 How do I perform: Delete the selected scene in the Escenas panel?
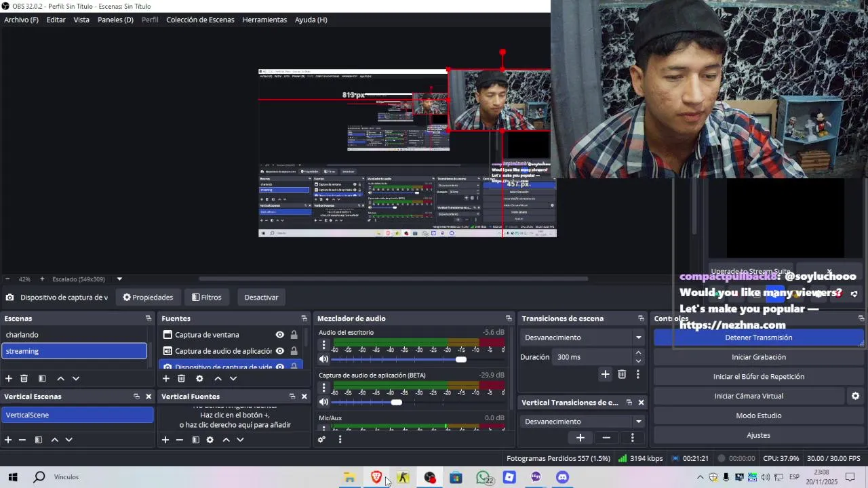pyautogui.click(x=24, y=378)
